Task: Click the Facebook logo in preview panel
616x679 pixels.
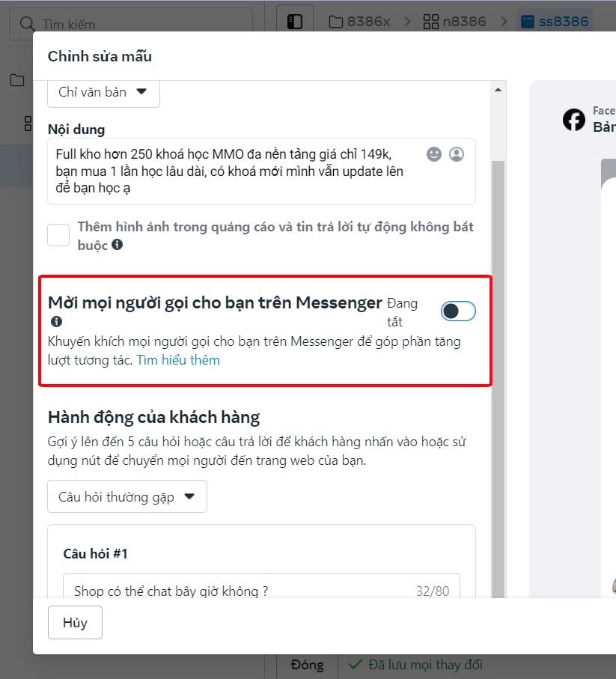Action: point(574,120)
